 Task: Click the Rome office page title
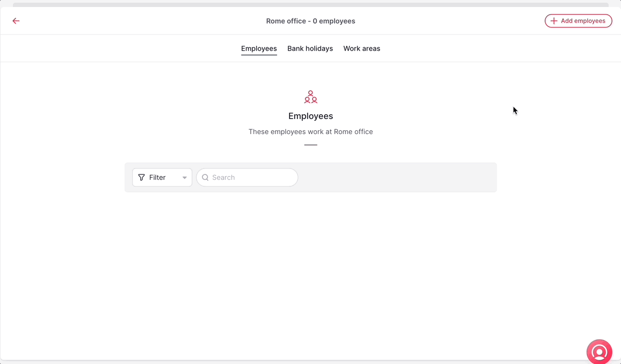point(310,21)
